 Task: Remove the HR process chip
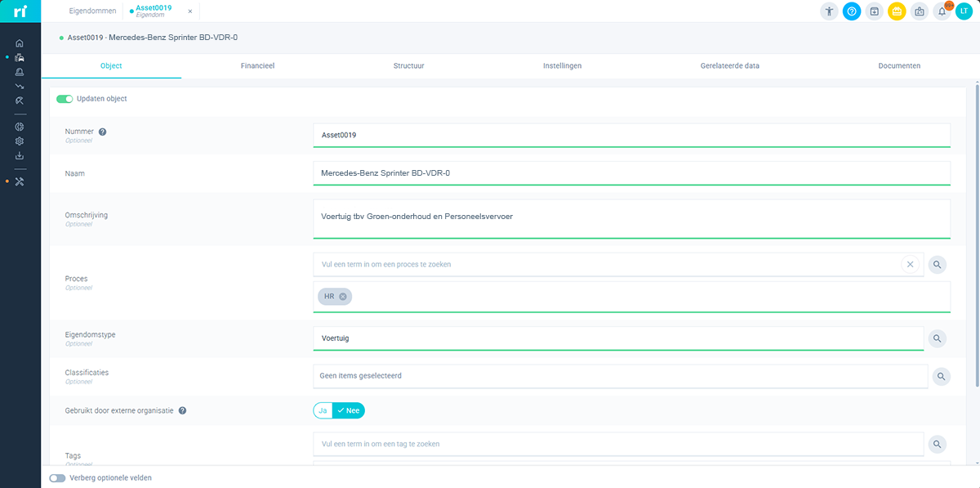[x=343, y=297]
